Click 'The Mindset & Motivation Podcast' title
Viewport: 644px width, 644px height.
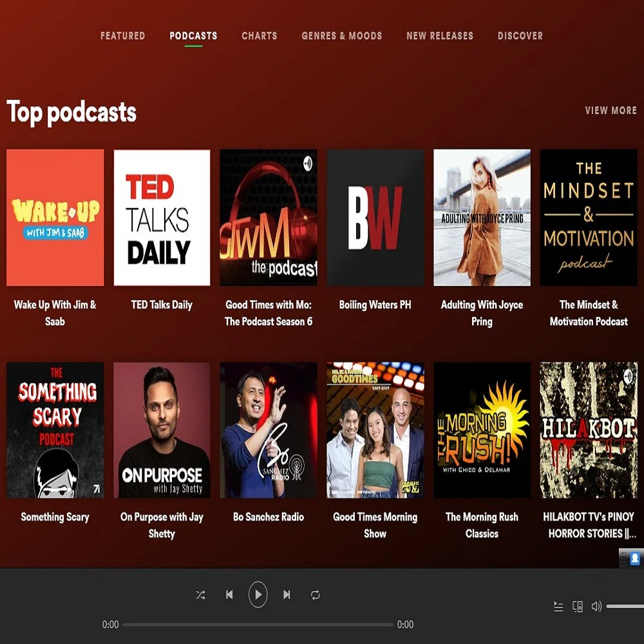tap(589, 313)
